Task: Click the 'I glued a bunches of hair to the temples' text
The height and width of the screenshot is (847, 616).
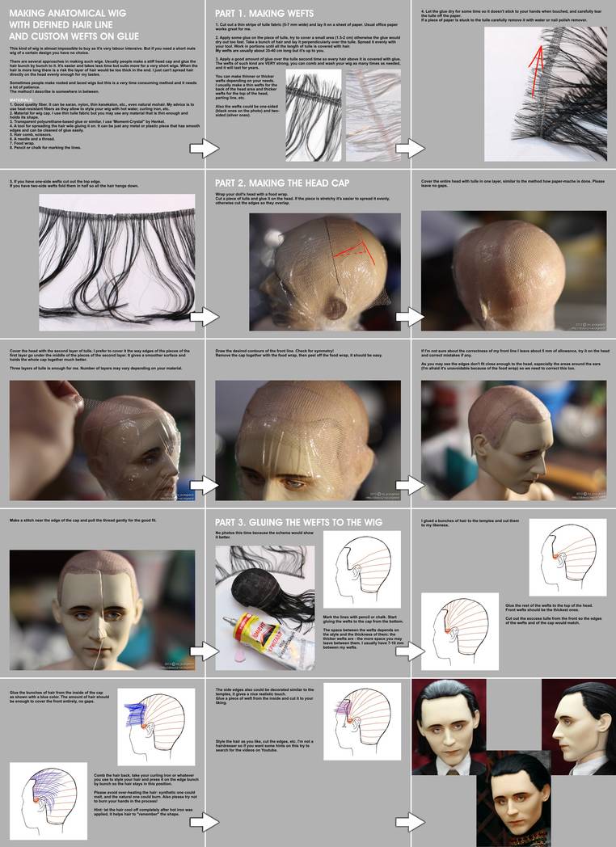Action: [470, 522]
